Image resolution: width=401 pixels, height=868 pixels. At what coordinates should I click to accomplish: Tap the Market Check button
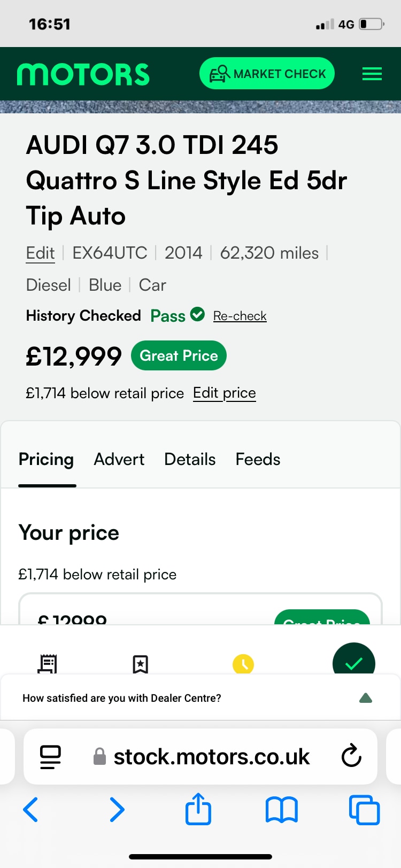[267, 73]
